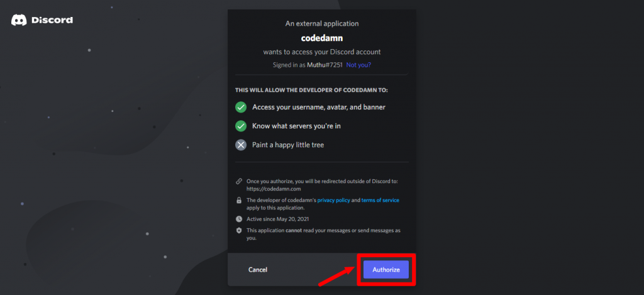Click the Muthu#7251 username text
The height and width of the screenshot is (295, 644).
point(325,65)
